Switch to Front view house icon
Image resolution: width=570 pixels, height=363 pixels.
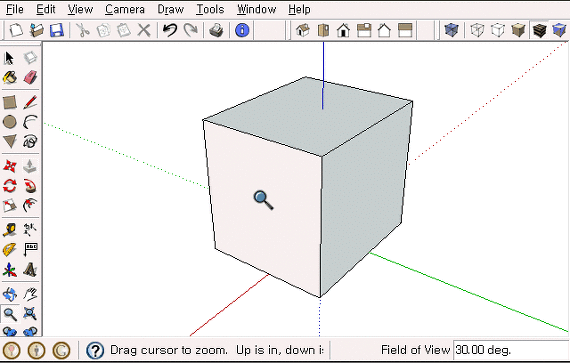tap(344, 30)
